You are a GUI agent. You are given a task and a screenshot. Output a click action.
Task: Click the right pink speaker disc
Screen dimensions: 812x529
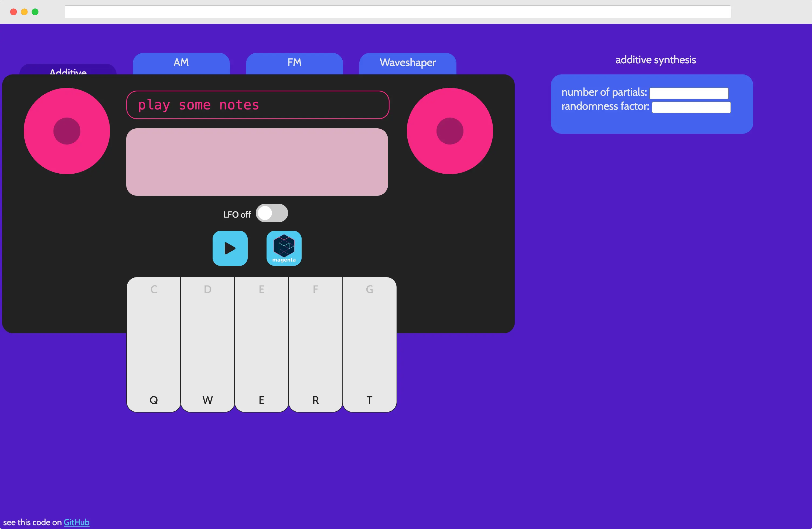tap(449, 131)
